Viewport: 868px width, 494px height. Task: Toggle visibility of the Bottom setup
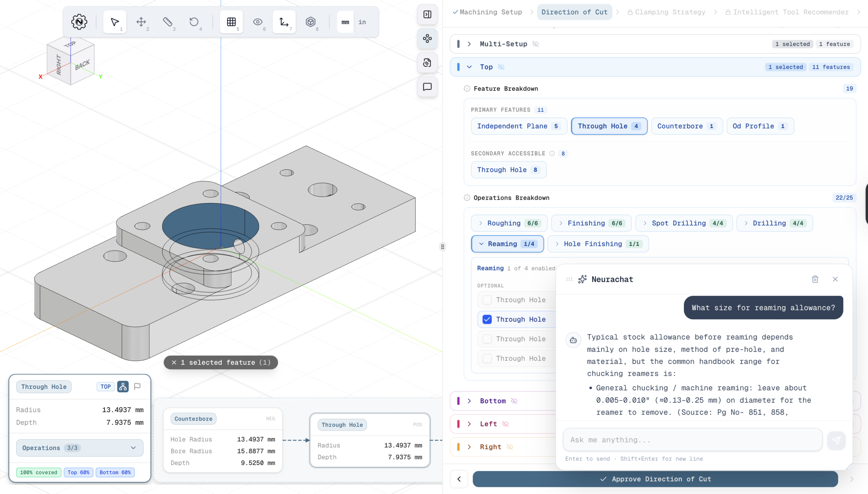click(514, 401)
